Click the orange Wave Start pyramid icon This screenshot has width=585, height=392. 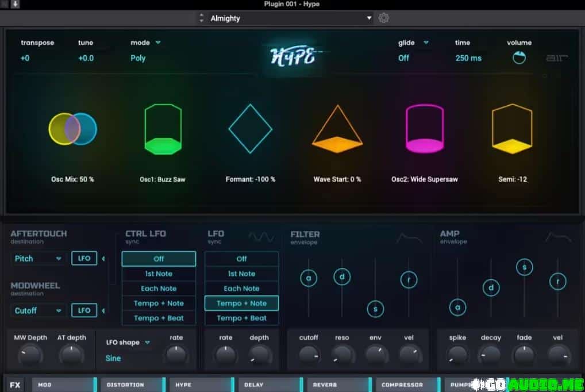pos(337,129)
